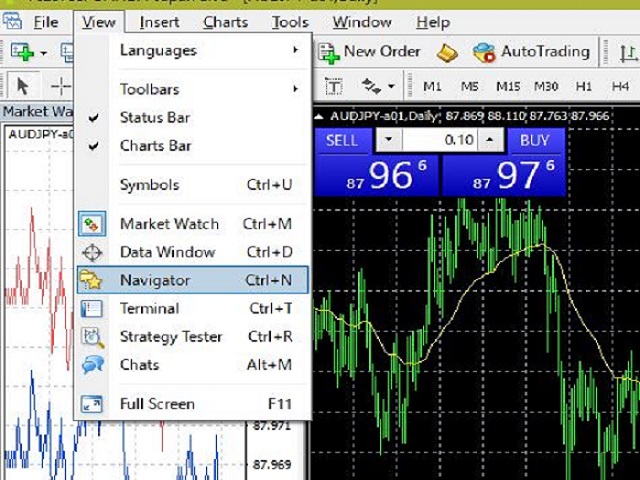Select Navigator in the View menu
The height and width of the screenshot is (480, 640).
(192, 280)
